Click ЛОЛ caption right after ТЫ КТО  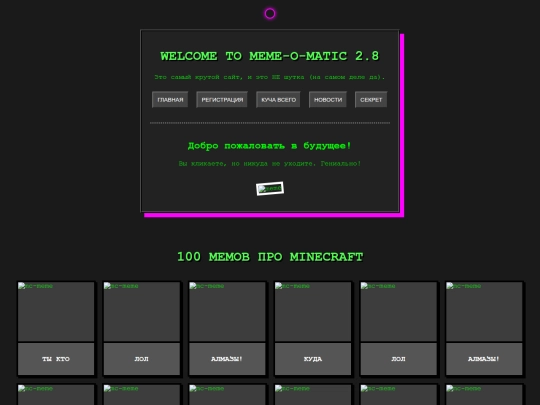click(x=142, y=359)
